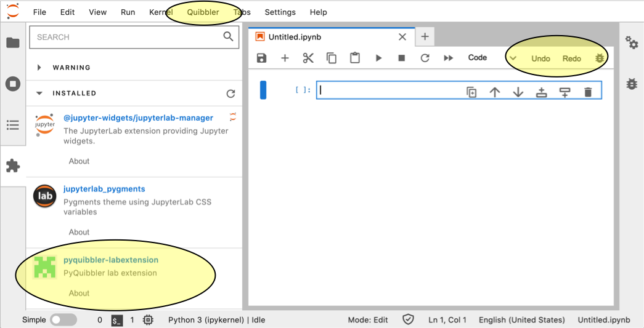Expand the WARNING section
The height and width of the screenshot is (328, 644).
pos(39,68)
